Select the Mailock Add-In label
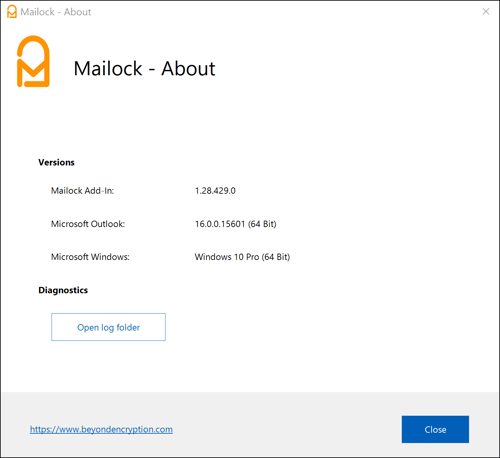This screenshot has width=500, height=458. (82, 191)
